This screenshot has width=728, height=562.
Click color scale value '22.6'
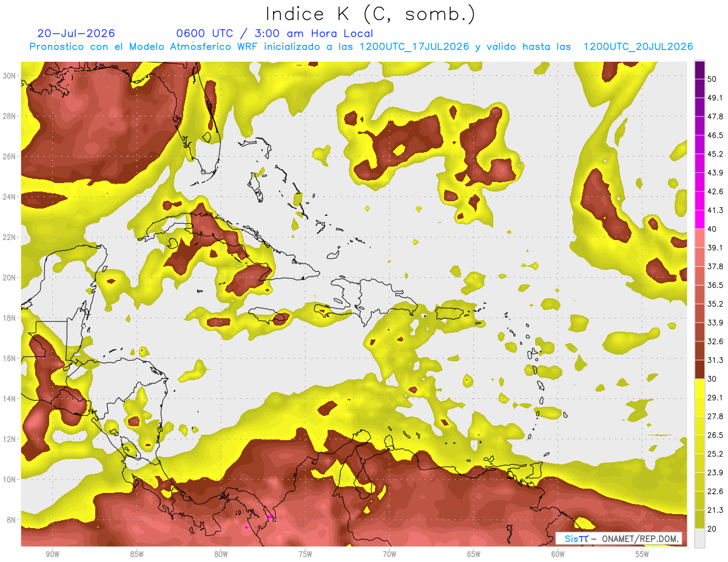pos(715,491)
